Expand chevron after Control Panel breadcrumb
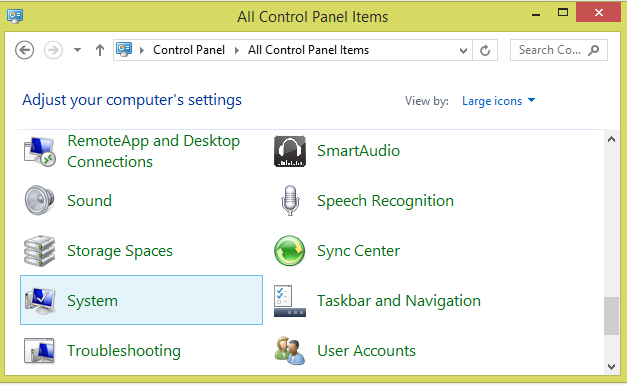Viewport: 627px width, 386px height. tap(237, 50)
